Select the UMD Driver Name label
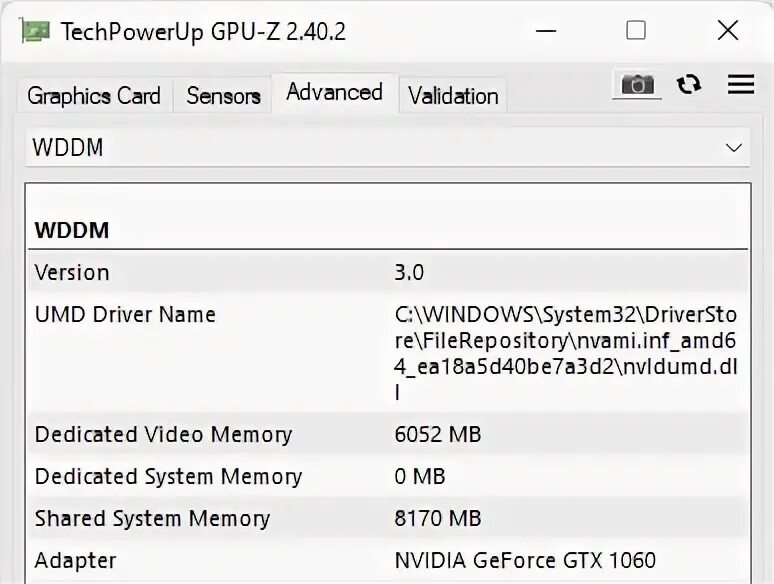 (125, 314)
